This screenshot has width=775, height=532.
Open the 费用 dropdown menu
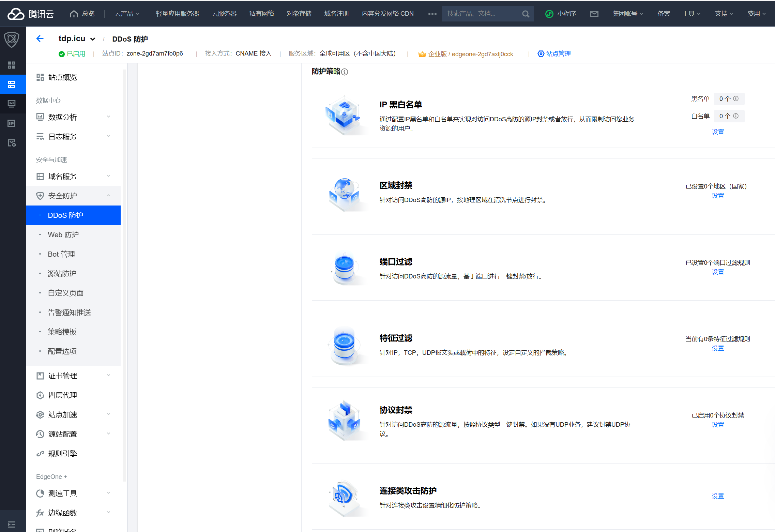pyautogui.click(x=757, y=14)
